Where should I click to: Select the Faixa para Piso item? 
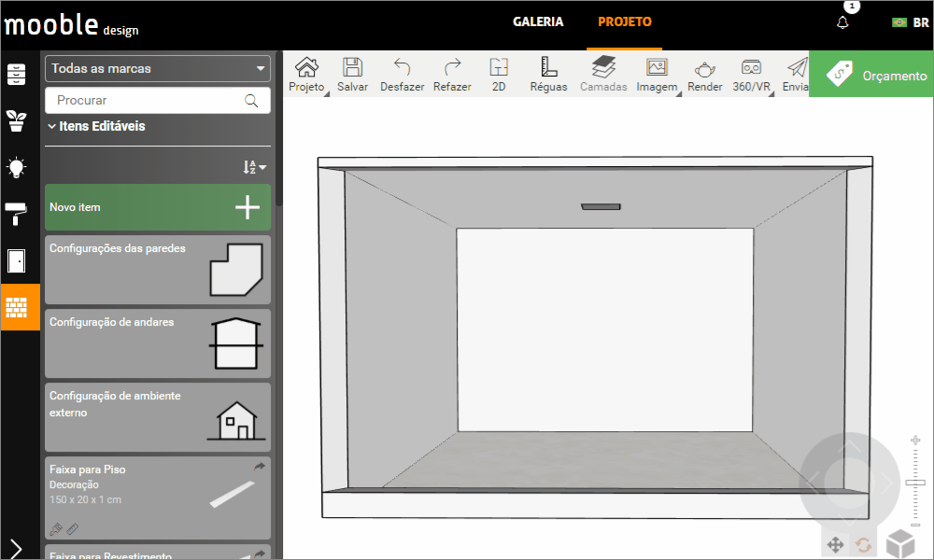pyautogui.click(x=158, y=498)
